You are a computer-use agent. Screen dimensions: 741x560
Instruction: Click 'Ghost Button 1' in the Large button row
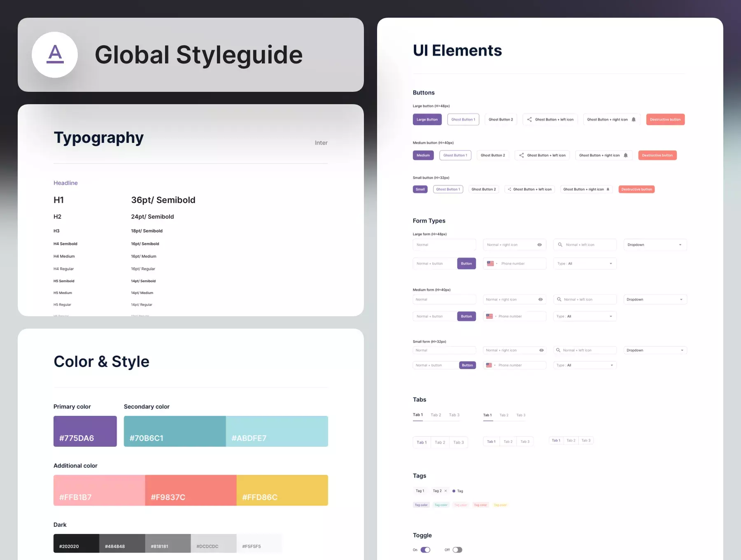(x=463, y=119)
